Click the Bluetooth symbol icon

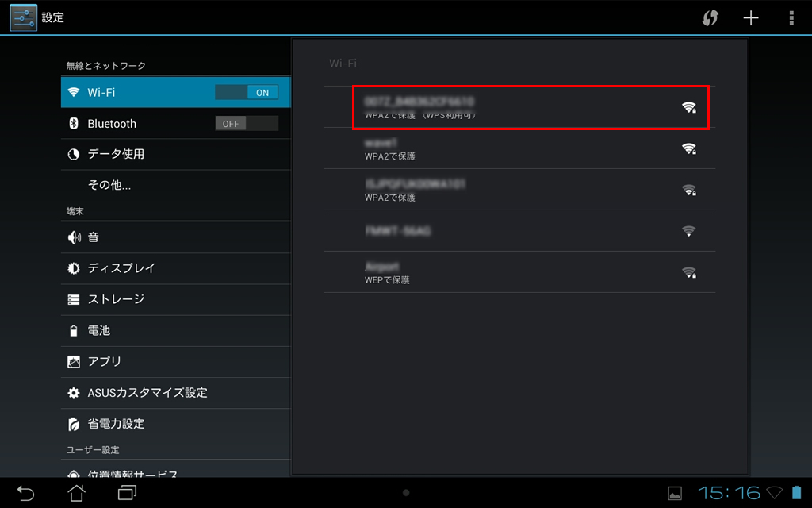coord(74,123)
